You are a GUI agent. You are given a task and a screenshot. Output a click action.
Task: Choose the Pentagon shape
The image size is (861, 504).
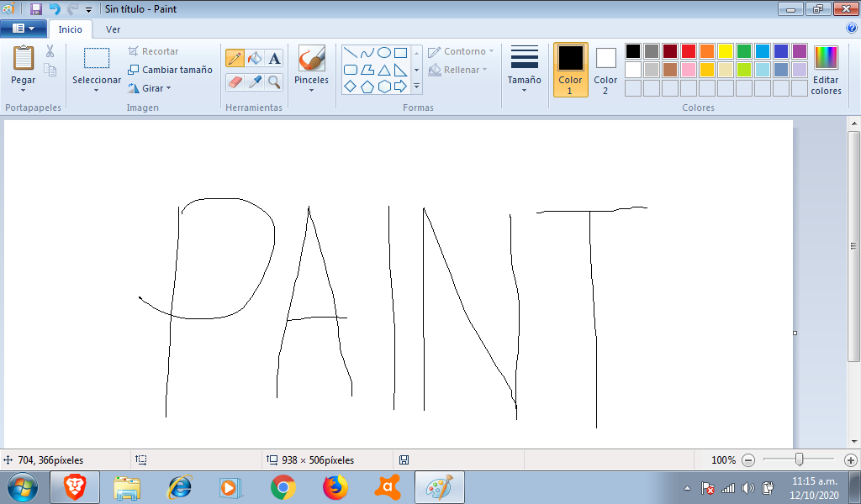coord(367,87)
